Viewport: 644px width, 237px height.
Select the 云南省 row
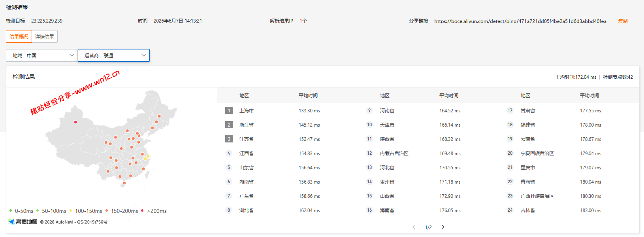pos(569,139)
